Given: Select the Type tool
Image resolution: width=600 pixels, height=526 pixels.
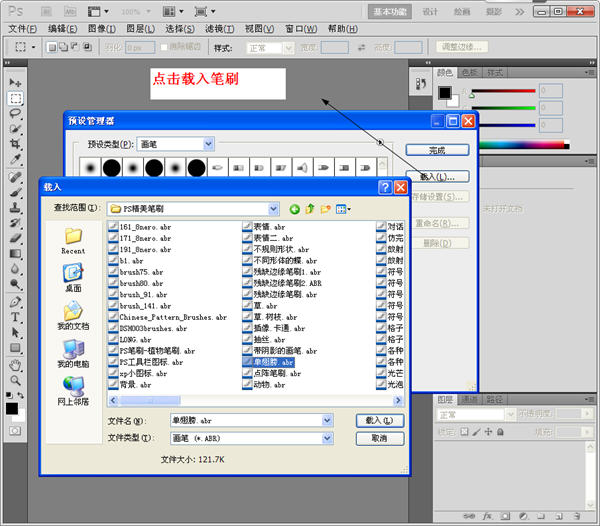Looking at the screenshot, I should 15,317.
